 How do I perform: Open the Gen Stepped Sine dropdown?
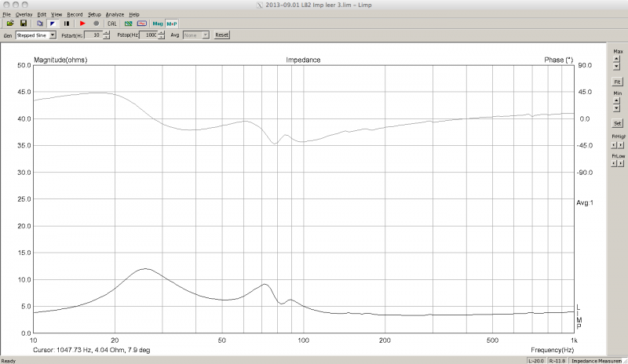pos(52,35)
